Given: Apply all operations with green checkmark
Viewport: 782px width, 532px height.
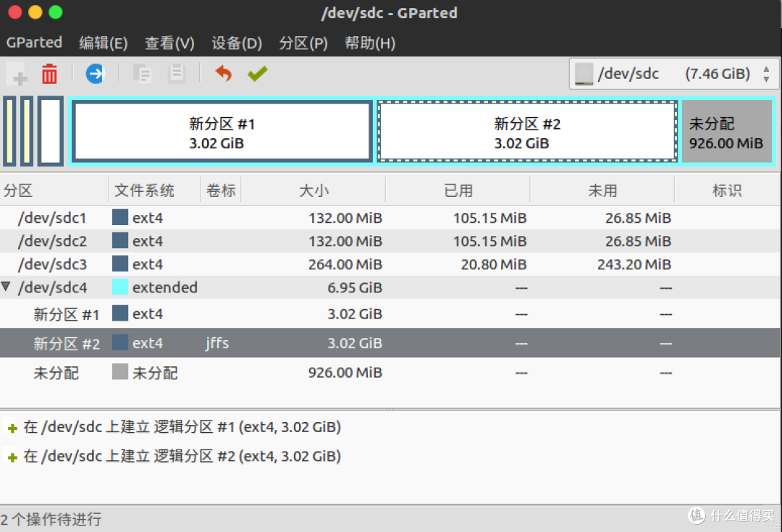Looking at the screenshot, I should pyautogui.click(x=257, y=73).
